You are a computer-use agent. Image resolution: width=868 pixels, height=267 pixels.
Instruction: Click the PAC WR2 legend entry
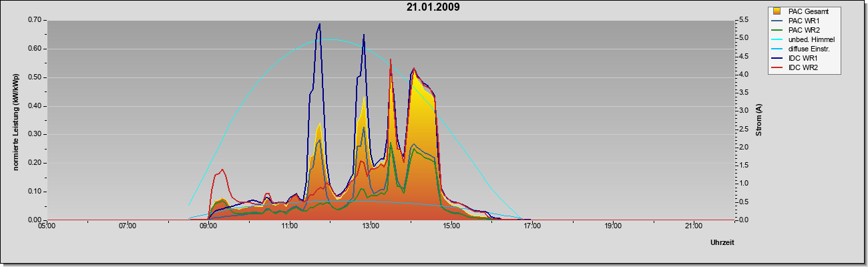pos(797,30)
